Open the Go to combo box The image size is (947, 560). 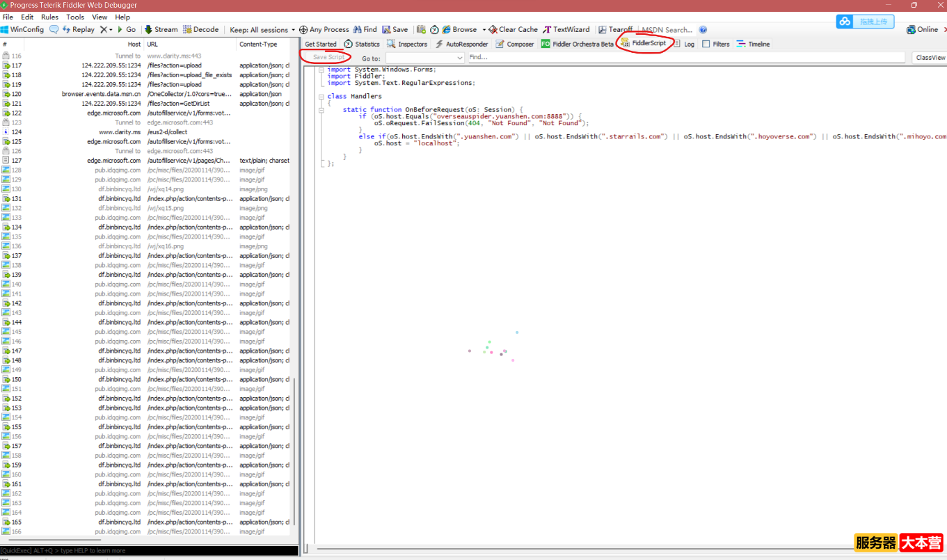pyautogui.click(x=424, y=58)
